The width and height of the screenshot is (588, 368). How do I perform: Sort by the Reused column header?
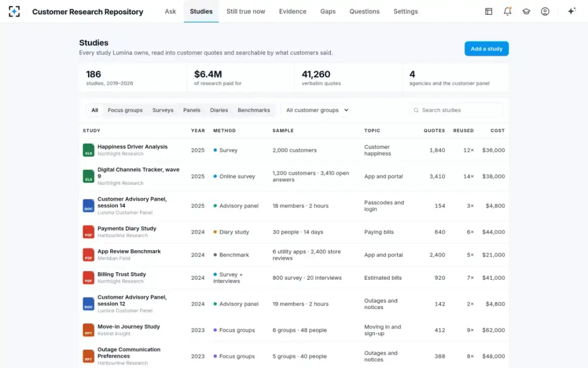464,131
